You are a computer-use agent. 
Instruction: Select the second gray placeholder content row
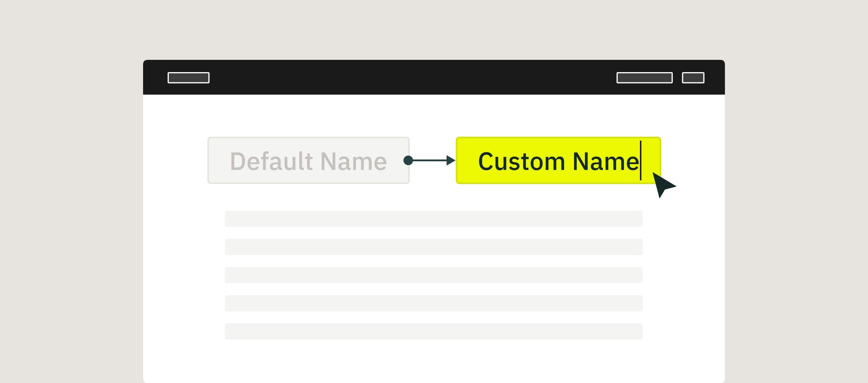coord(433,247)
